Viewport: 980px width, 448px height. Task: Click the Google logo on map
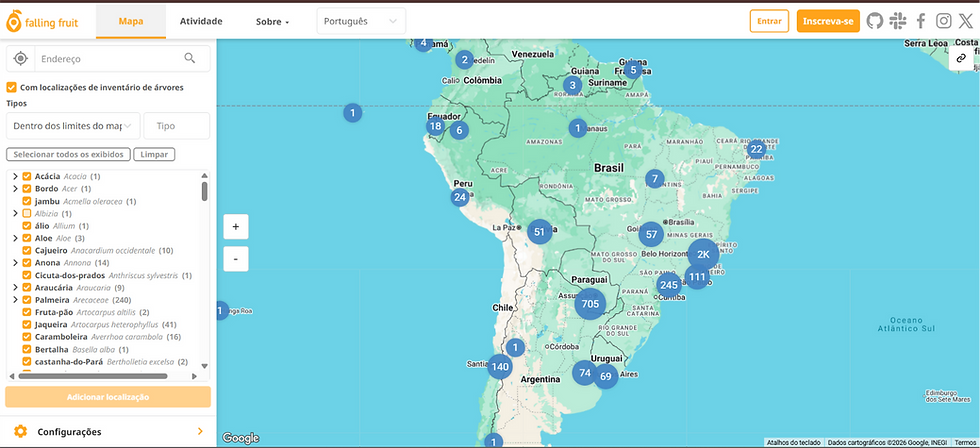[x=241, y=439]
